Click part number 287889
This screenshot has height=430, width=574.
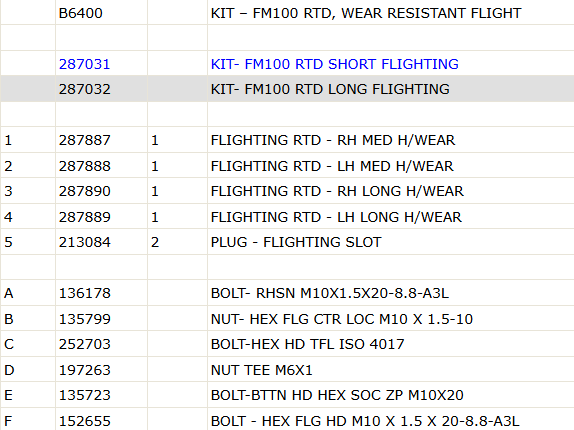pos(85,217)
